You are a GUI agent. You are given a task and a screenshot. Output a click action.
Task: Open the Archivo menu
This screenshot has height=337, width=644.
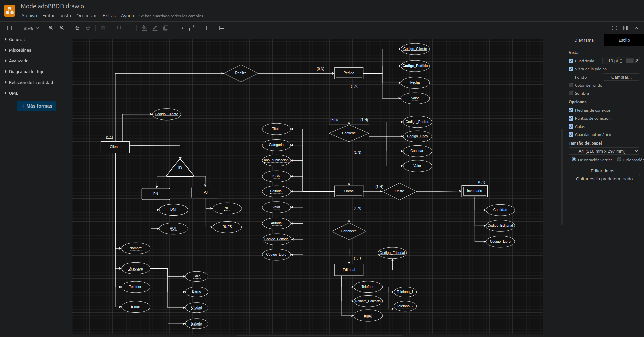click(29, 16)
